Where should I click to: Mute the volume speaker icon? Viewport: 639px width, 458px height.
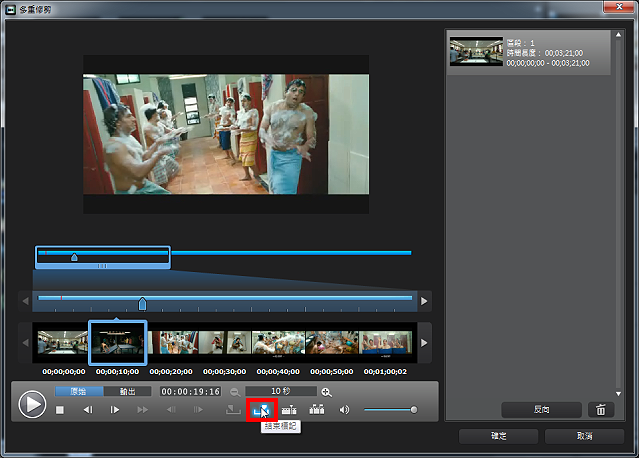click(x=344, y=410)
